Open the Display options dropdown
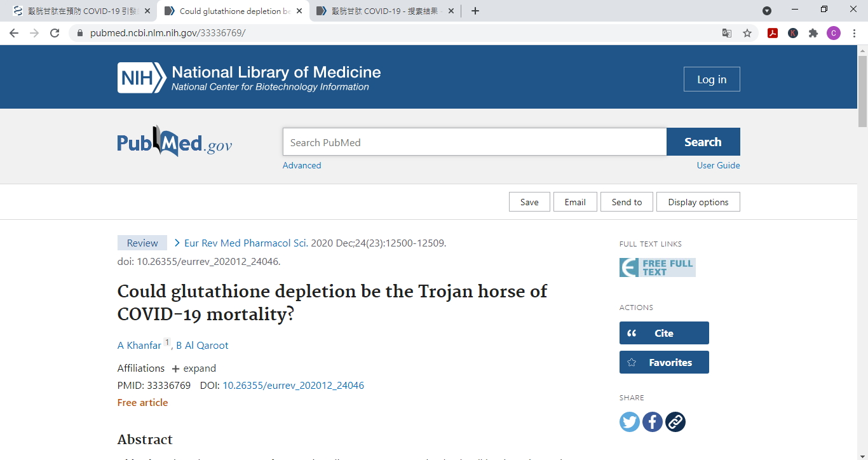The width and height of the screenshot is (868, 460). [698, 202]
